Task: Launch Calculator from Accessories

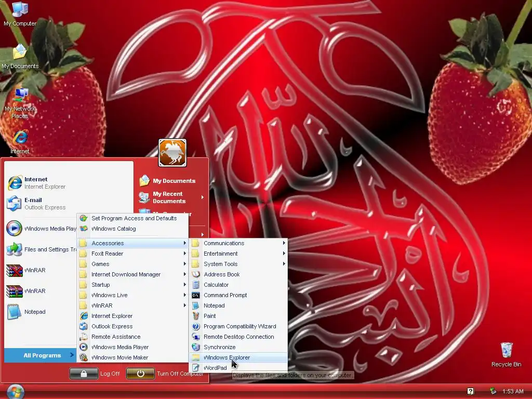Action: (x=238, y=285)
